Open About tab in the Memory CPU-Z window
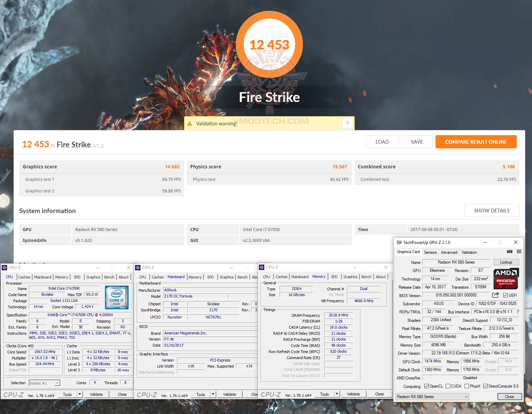The width and height of the screenshot is (532, 414). [x=381, y=277]
